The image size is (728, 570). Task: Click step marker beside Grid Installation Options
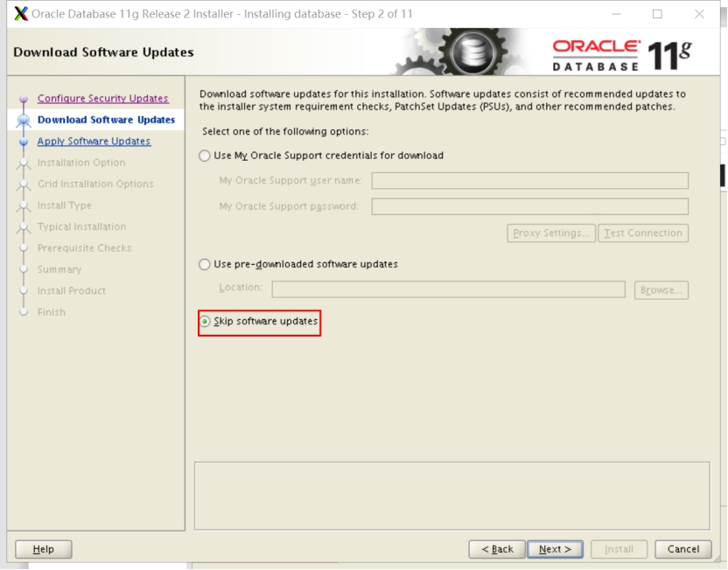[x=24, y=184]
